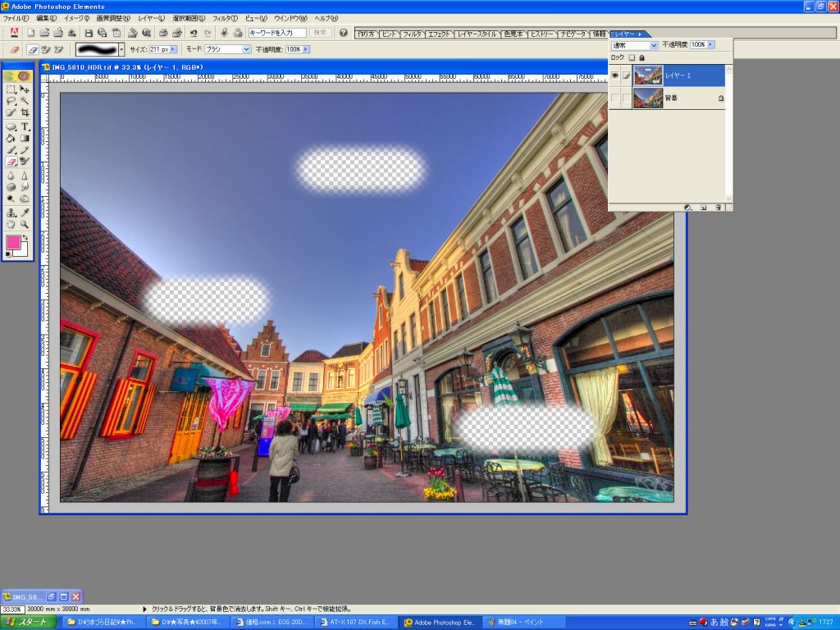
Task: Toggle lock transparent pixels in Layers palette
Action: (x=632, y=58)
